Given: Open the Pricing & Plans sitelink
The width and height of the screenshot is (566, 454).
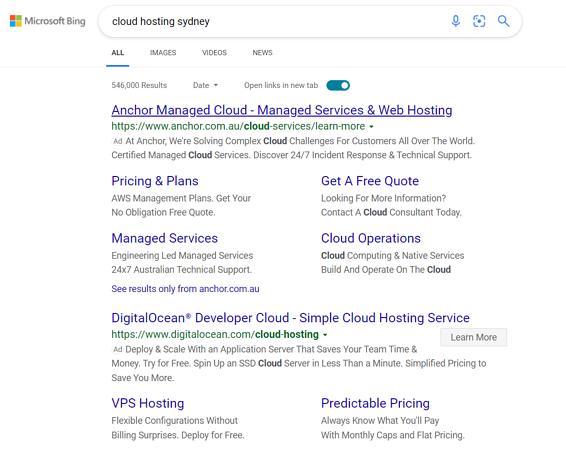Looking at the screenshot, I should point(155,181).
